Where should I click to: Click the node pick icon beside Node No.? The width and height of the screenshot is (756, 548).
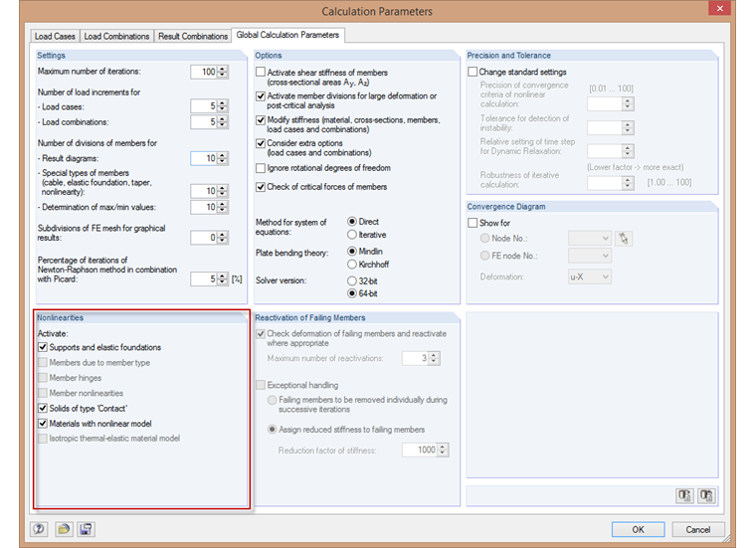click(x=624, y=239)
